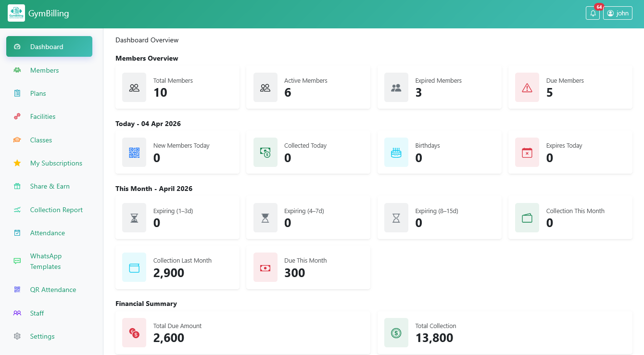Select the Share & Earn gift icon
The width and height of the screenshot is (644, 355).
17,186
